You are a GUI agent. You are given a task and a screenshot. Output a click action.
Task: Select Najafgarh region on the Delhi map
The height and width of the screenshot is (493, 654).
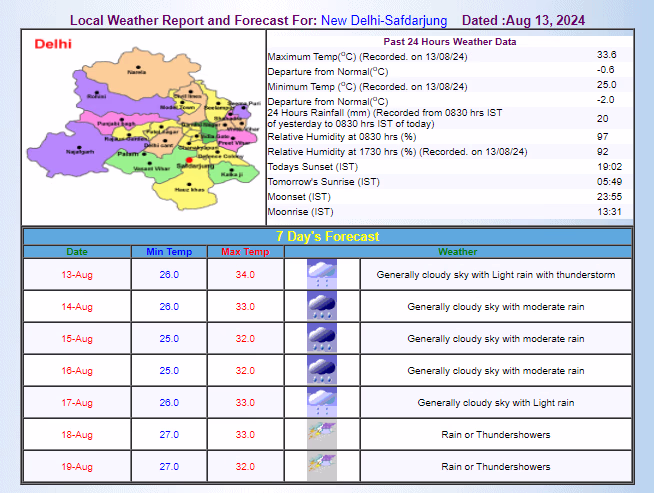80,150
